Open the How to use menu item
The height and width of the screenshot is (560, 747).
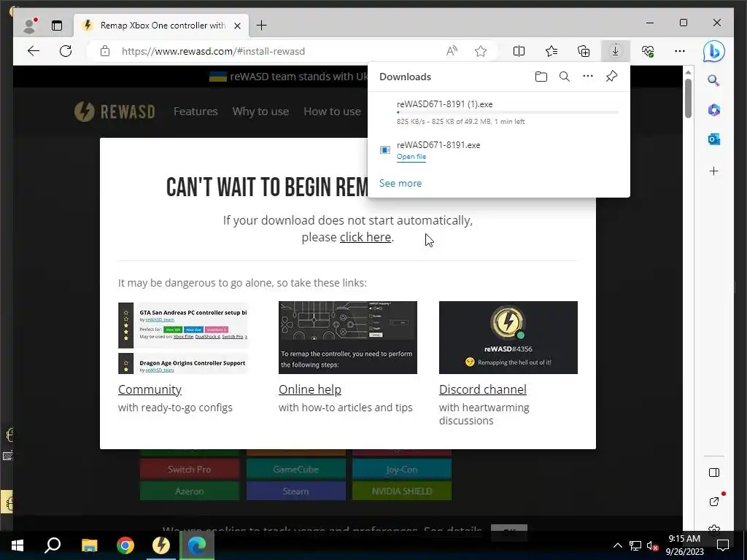[332, 112]
